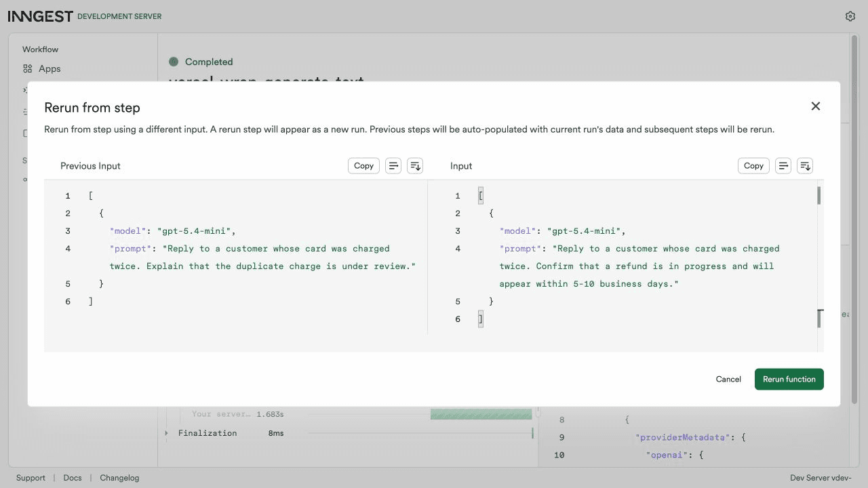Click the Rerun function button
The height and width of the screenshot is (488, 868).
(x=789, y=379)
